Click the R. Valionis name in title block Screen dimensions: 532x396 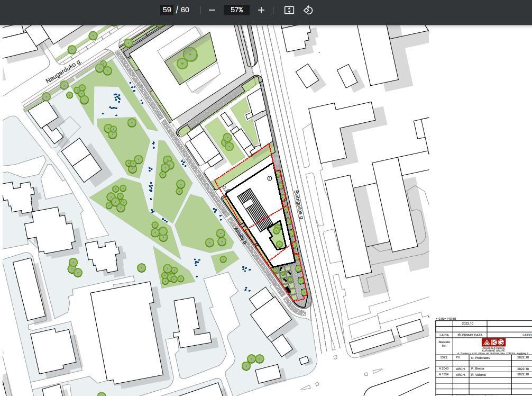point(479,374)
